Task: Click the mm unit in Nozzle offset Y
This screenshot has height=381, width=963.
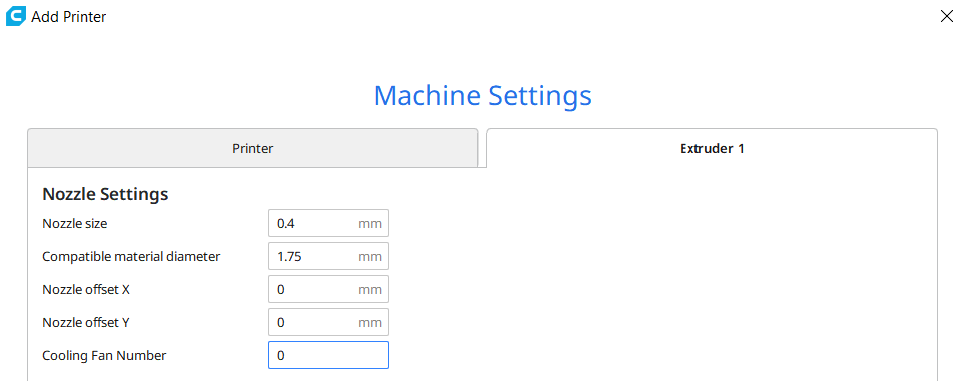Action: click(x=370, y=323)
